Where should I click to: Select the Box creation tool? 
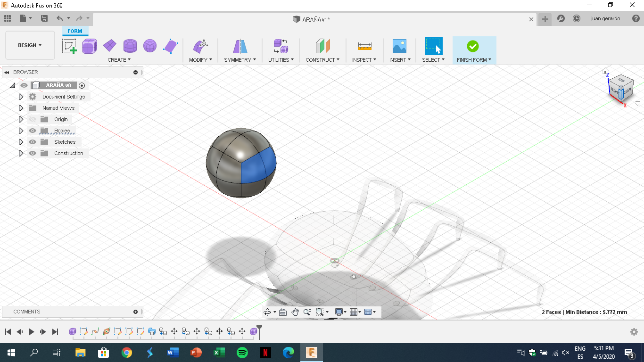point(90,46)
